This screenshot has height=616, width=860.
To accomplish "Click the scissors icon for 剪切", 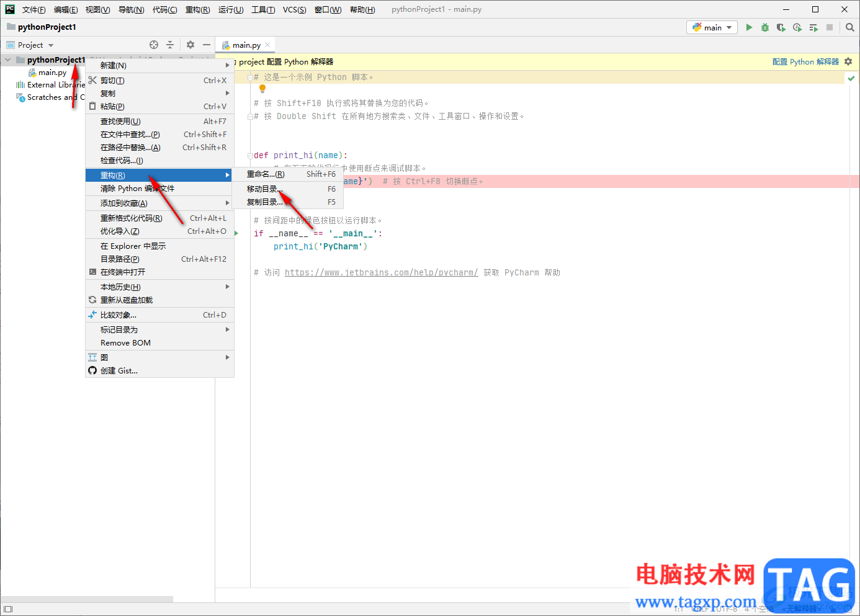I will (92, 80).
